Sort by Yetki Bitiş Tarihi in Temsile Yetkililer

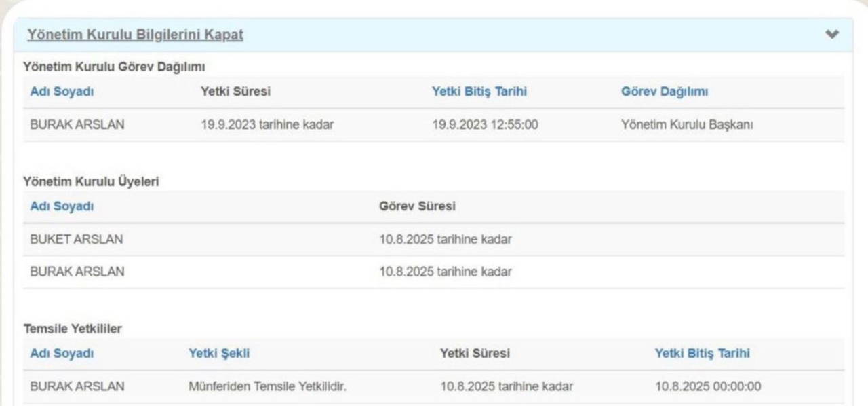click(x=702, y=354)
